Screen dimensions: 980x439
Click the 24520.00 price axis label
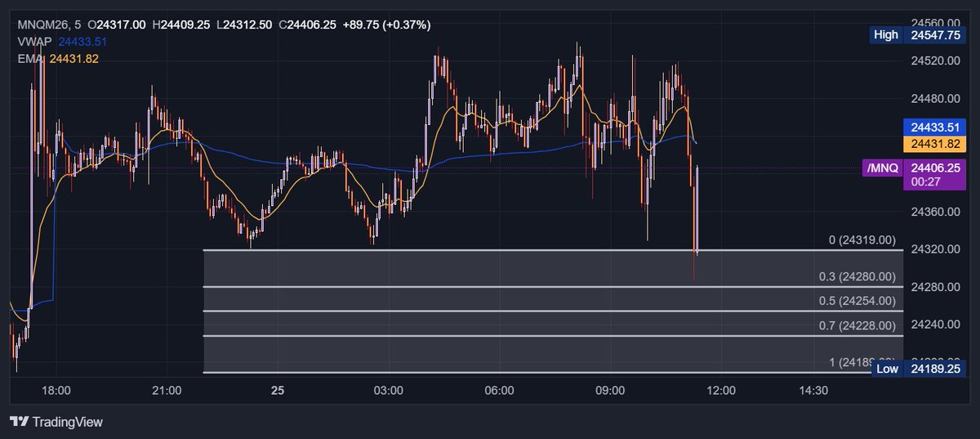point(938,60)
